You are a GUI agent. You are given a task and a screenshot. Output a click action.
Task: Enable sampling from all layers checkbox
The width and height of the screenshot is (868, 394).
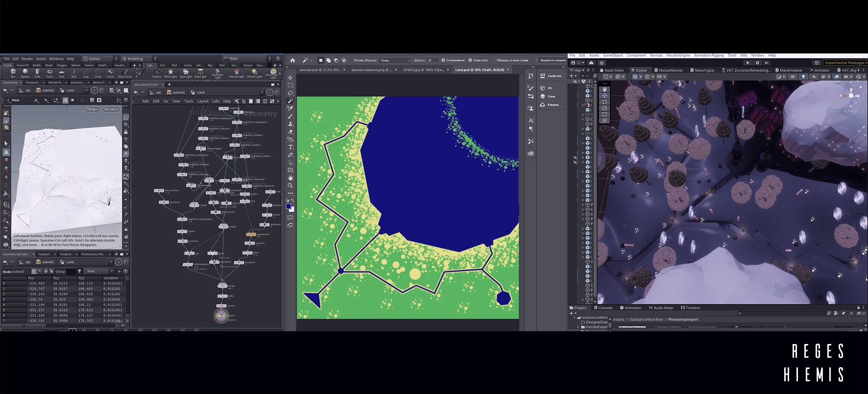(493, 60)
